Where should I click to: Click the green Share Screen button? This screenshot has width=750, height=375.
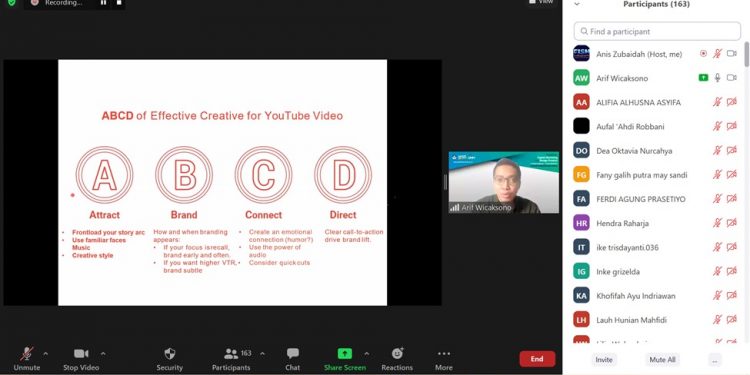click(344, 359)
